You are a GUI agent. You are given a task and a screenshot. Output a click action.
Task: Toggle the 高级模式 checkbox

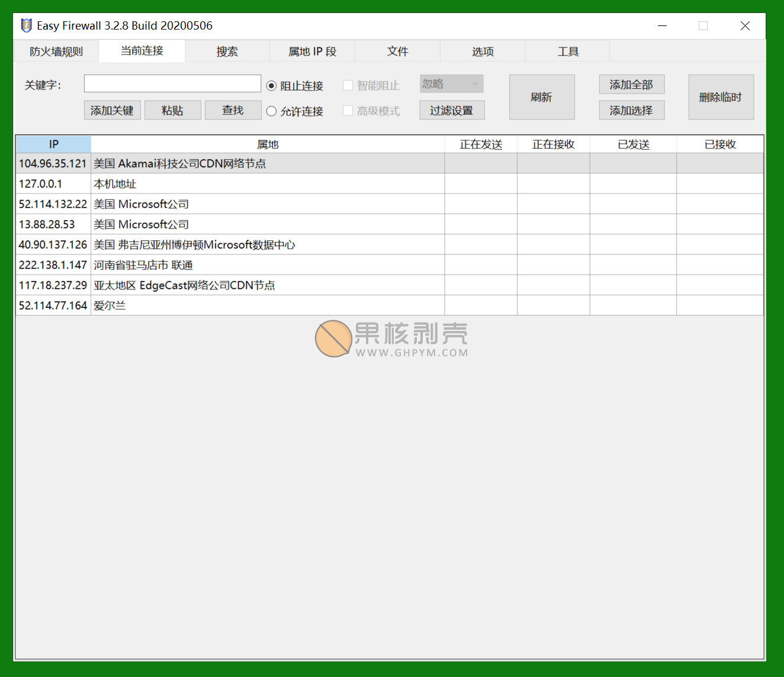(348, 111)
